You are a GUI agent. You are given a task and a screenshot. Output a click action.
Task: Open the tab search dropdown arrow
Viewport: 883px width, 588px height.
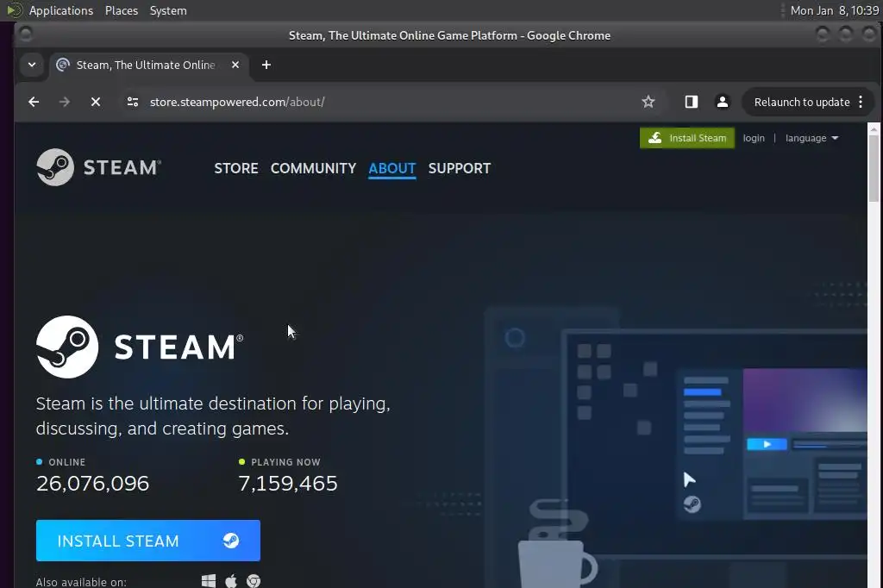pyautogui.click(x=32, y=65)
